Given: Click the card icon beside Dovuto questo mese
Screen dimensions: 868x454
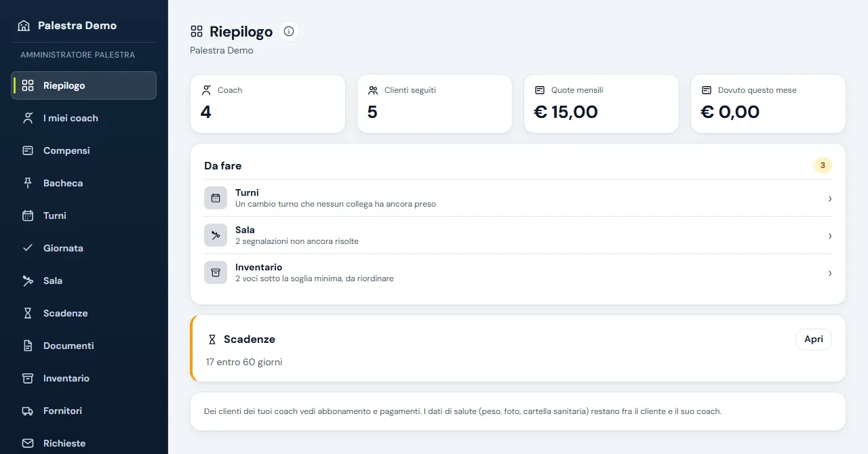Looking at the screenshot, I should click(707, 90).
